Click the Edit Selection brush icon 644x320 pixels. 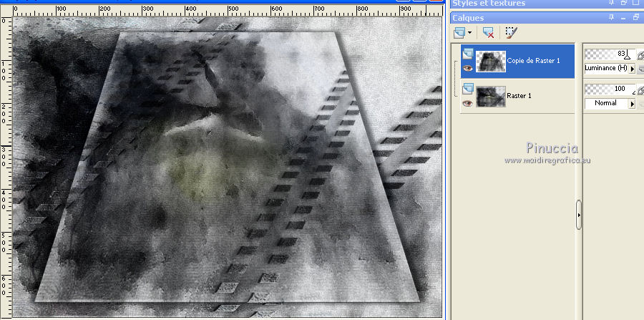coord(511,32)
